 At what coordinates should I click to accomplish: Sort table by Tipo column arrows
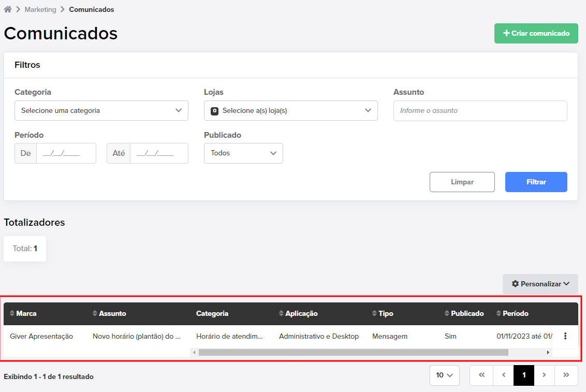(374, 313)
